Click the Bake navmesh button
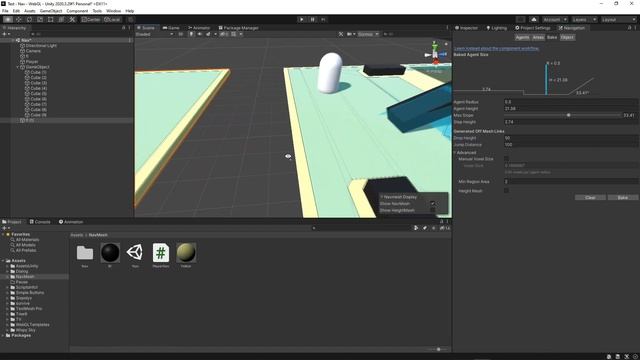 point(622,198)
